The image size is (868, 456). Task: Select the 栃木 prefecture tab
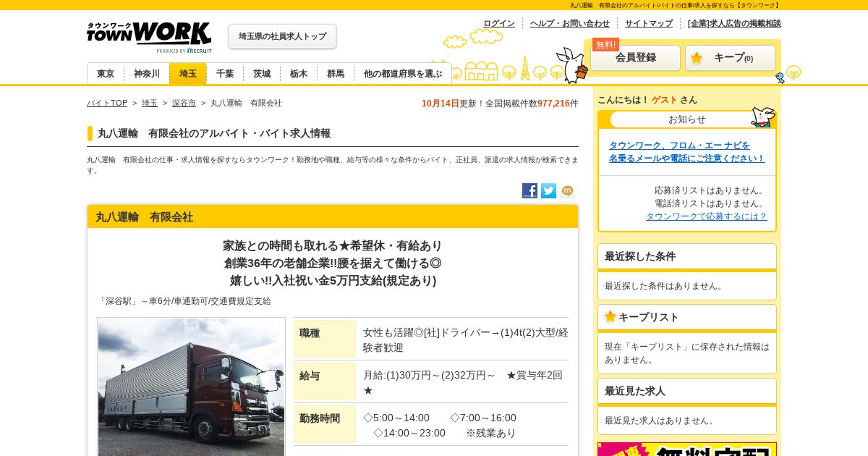point(299,74)
